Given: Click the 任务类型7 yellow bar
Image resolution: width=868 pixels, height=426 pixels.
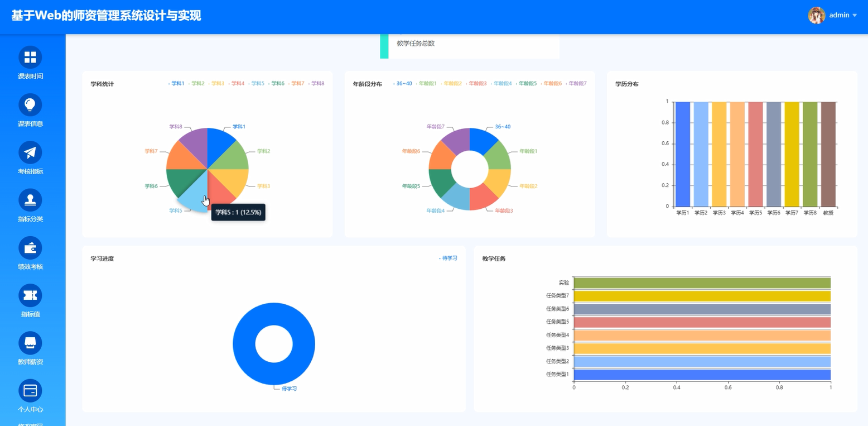Looking at the screenshot, I should (702, 296).
